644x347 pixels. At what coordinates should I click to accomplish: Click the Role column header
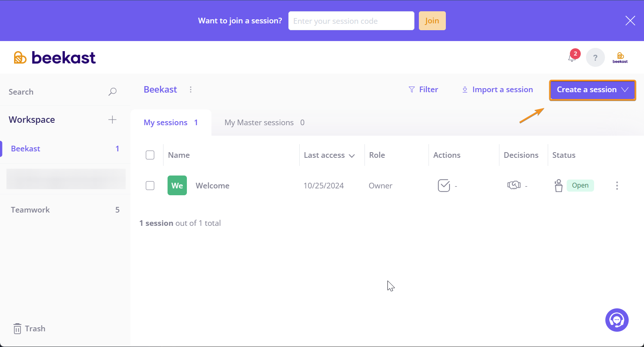pyautogui.click(x=377, y=155)
